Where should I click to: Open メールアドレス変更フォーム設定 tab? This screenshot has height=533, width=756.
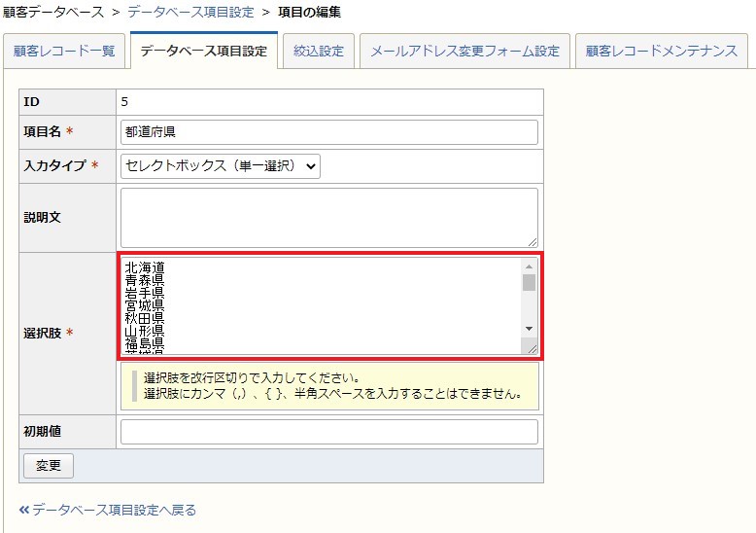pos(464,51)
